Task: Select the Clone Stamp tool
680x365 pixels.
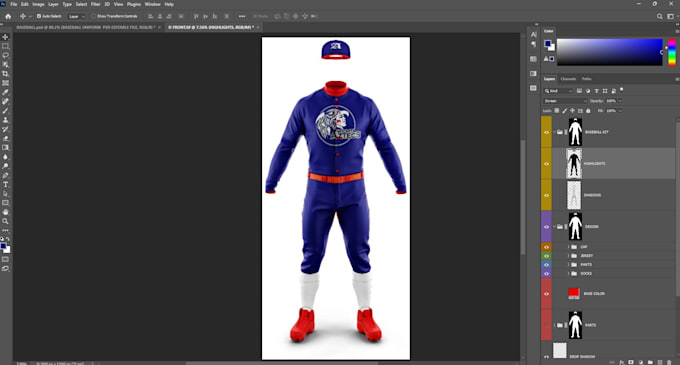Action: tap(5, 120)
